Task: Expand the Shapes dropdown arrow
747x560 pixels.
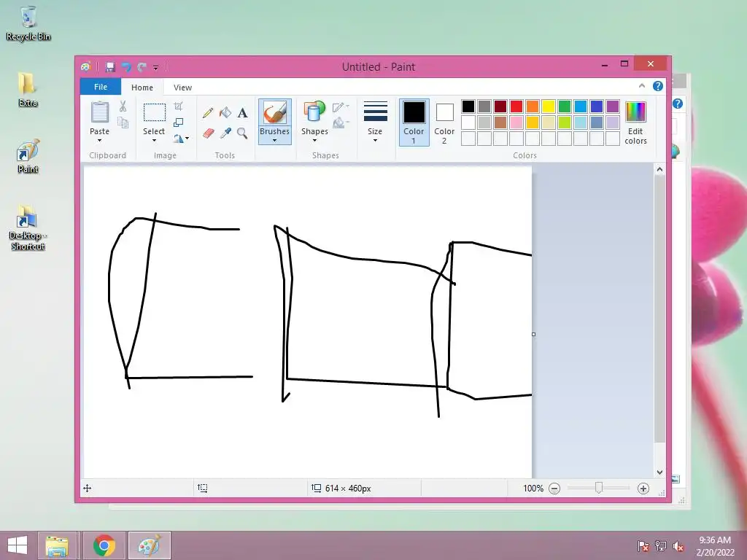Action: coord(314,141)
